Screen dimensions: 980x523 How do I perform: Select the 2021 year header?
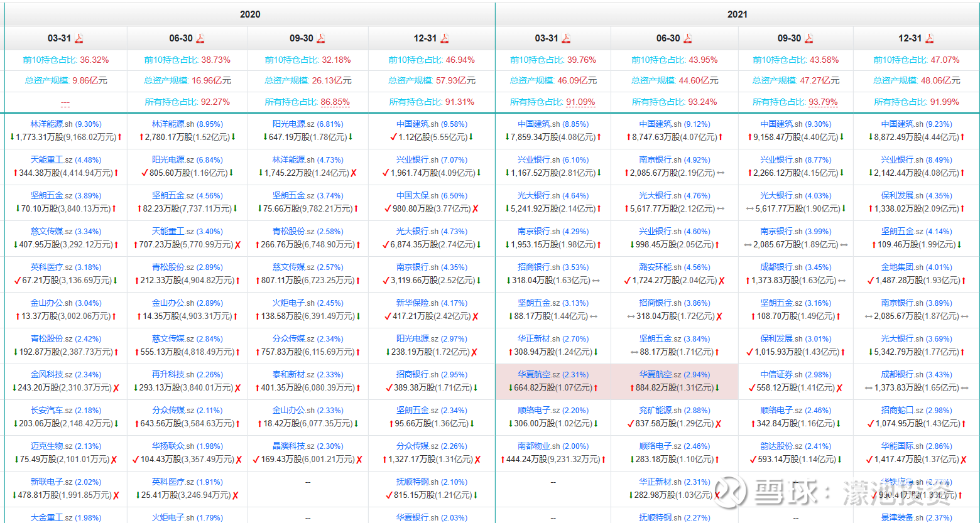coord(738,14)
